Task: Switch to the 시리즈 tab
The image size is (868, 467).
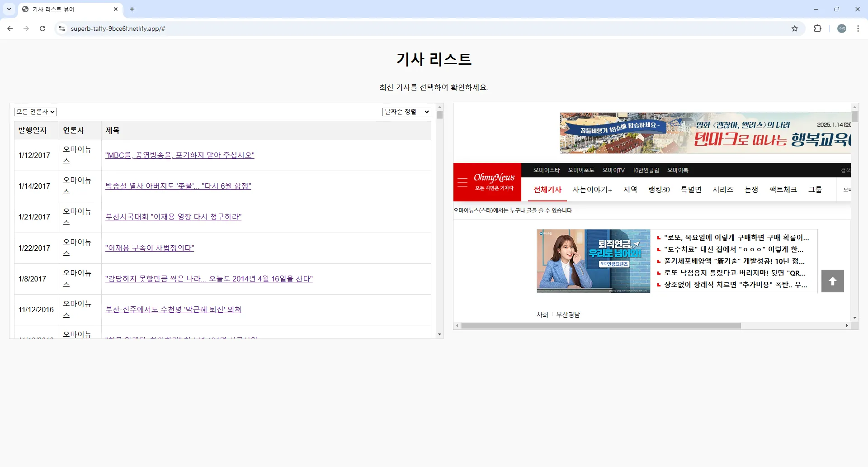Action: (723, 190)
